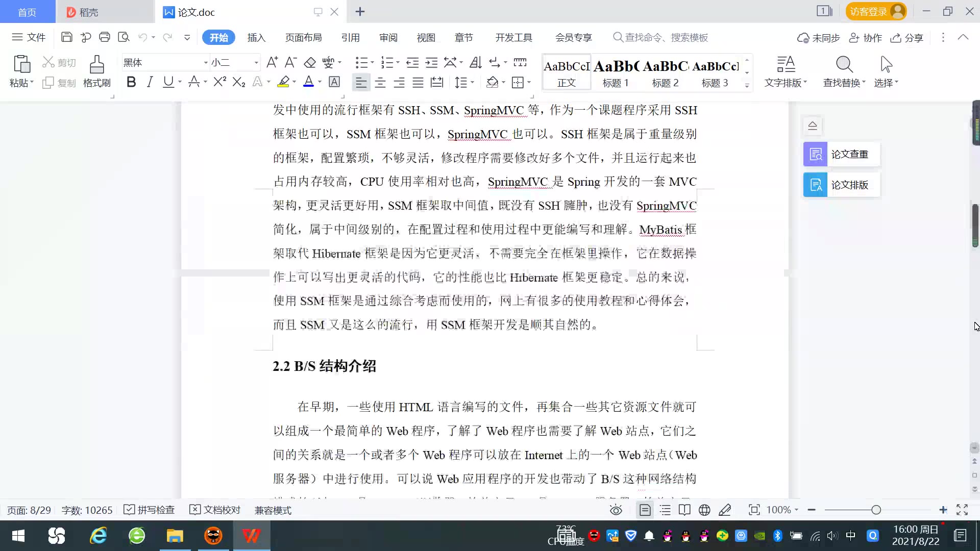Open the zoom percentage 100% dropdown

tap(782, 510)
